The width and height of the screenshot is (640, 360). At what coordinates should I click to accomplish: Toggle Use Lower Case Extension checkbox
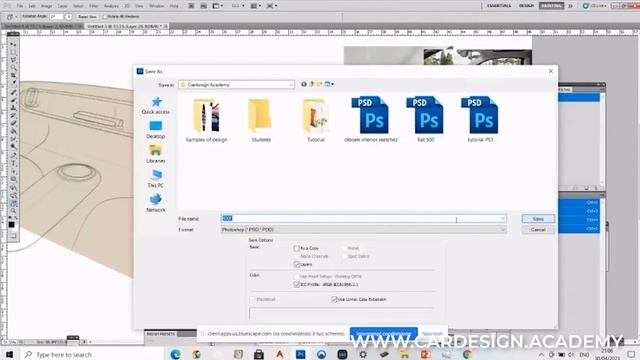point(334,299)
